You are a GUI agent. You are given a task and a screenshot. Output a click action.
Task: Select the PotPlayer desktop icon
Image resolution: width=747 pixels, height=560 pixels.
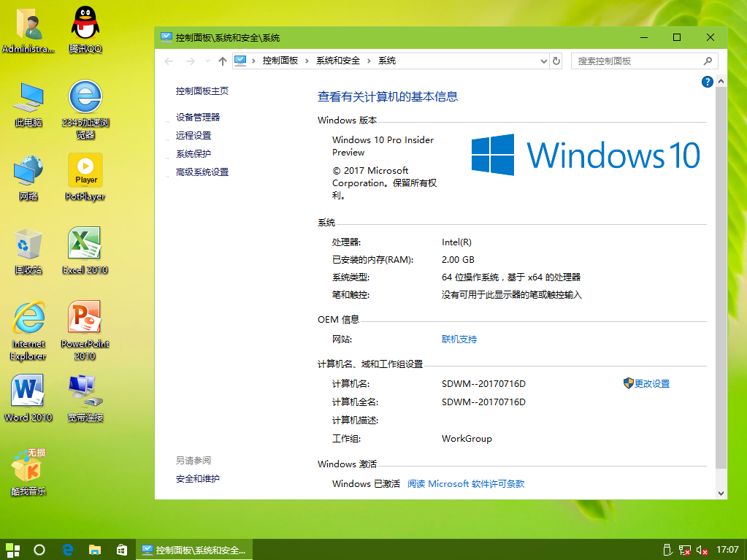[x=85, y=177]
